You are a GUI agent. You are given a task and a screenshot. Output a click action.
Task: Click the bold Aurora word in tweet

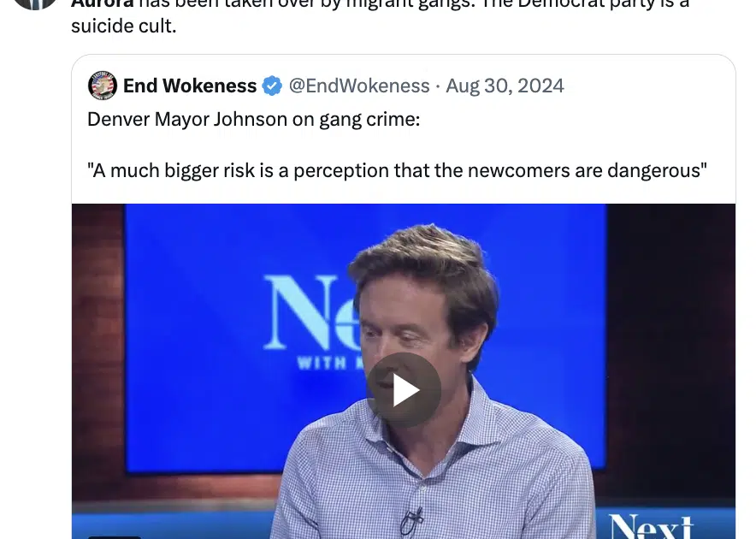(x=103, y=4)
